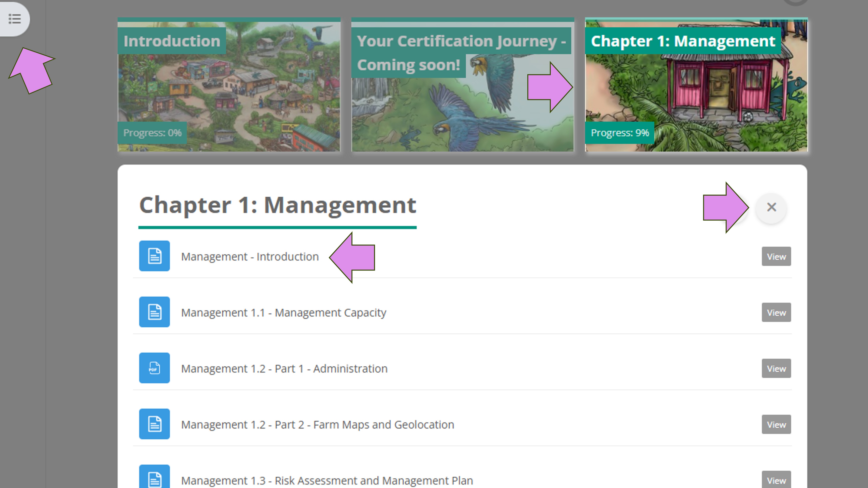The width and height of the screenshot is (868, 488).
Task: Close the Chapter 1: Management panel
Action: 771,207
